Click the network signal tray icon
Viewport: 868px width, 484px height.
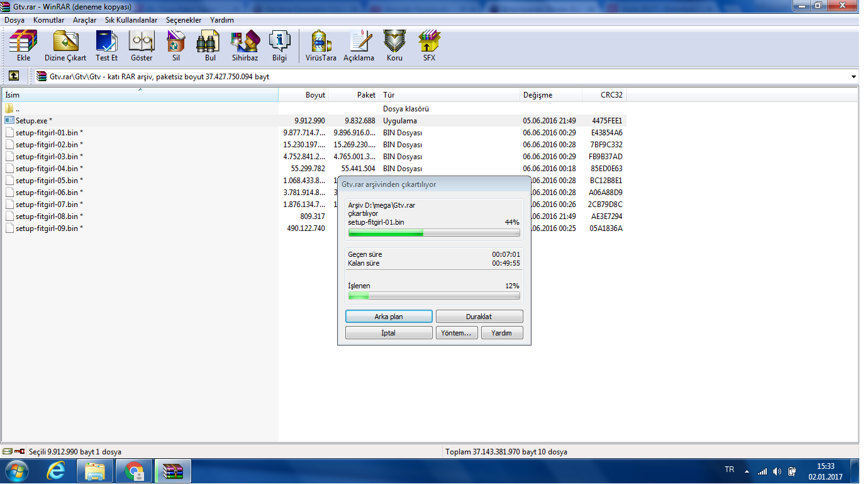click(x=762, y=471)
